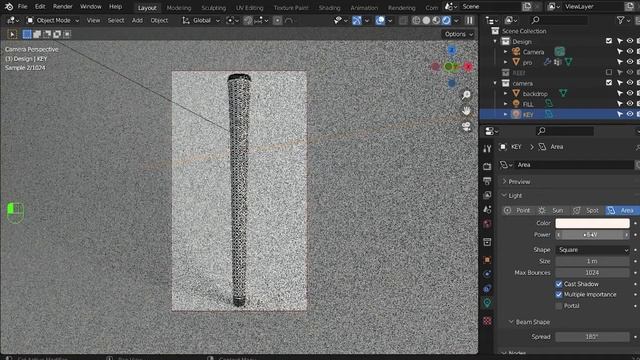Collapse the Design collection

(495, 41)
